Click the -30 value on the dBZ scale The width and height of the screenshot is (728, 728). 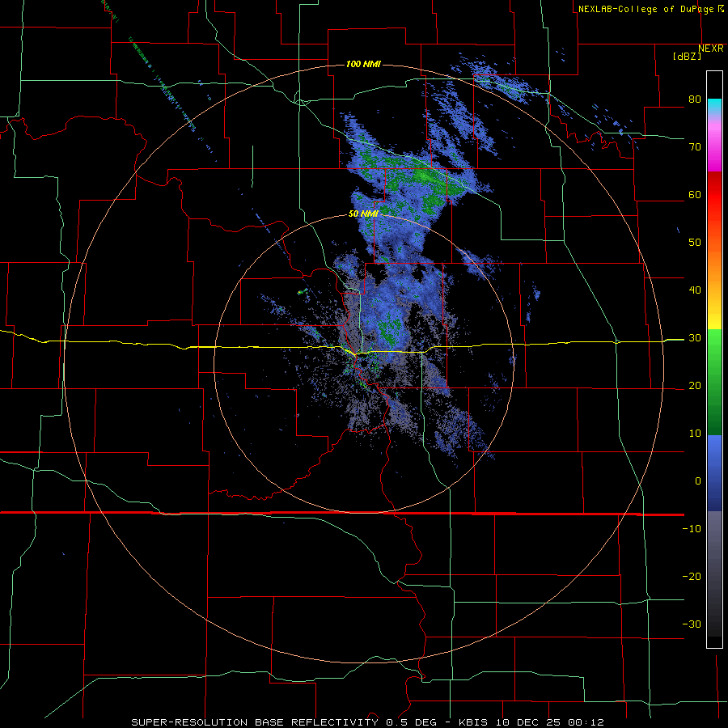pyautogui.click(x=692, y=624)
